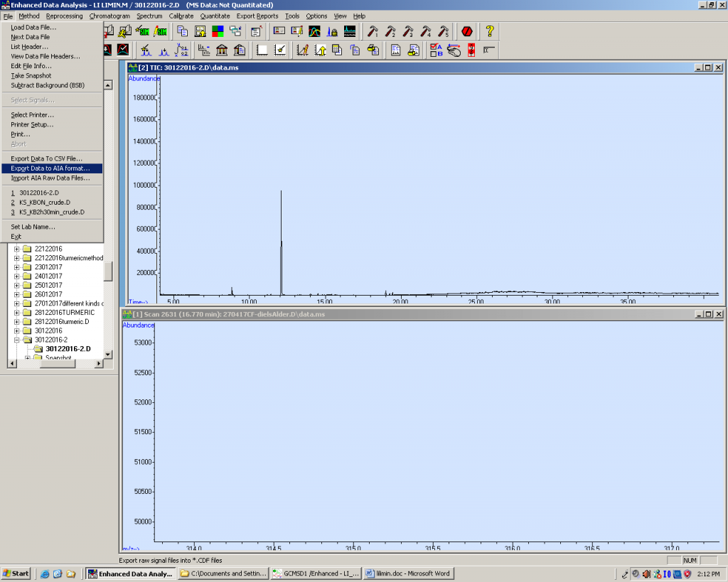Viewport: 728px width, 582px height.
Task: Click the green SIM running-man icon
Action: 143,31
